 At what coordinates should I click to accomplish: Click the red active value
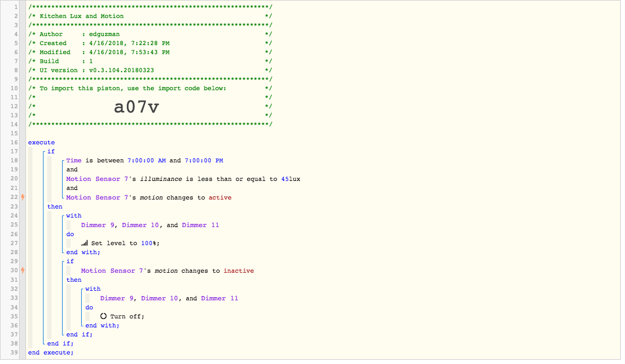(x=220, y=197)
